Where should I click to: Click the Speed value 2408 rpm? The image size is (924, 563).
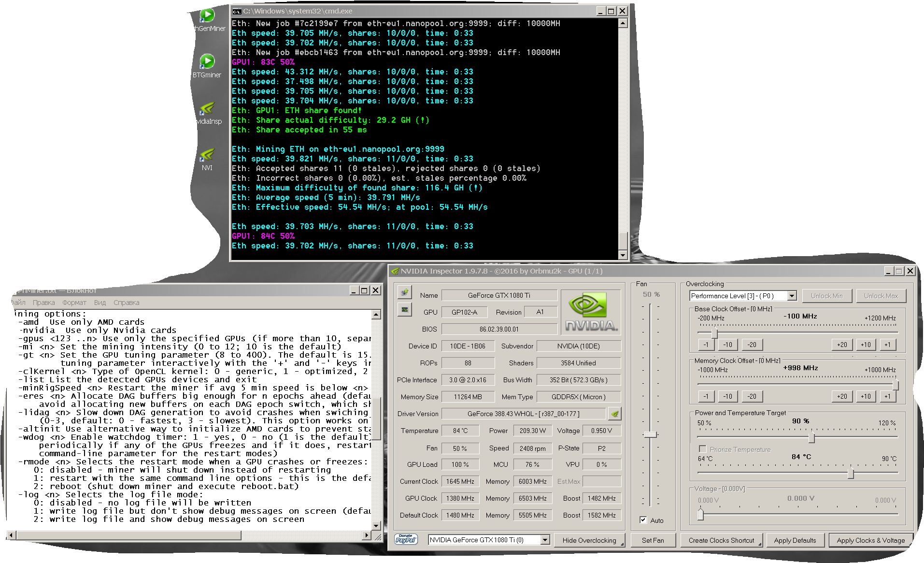(533, 448)
